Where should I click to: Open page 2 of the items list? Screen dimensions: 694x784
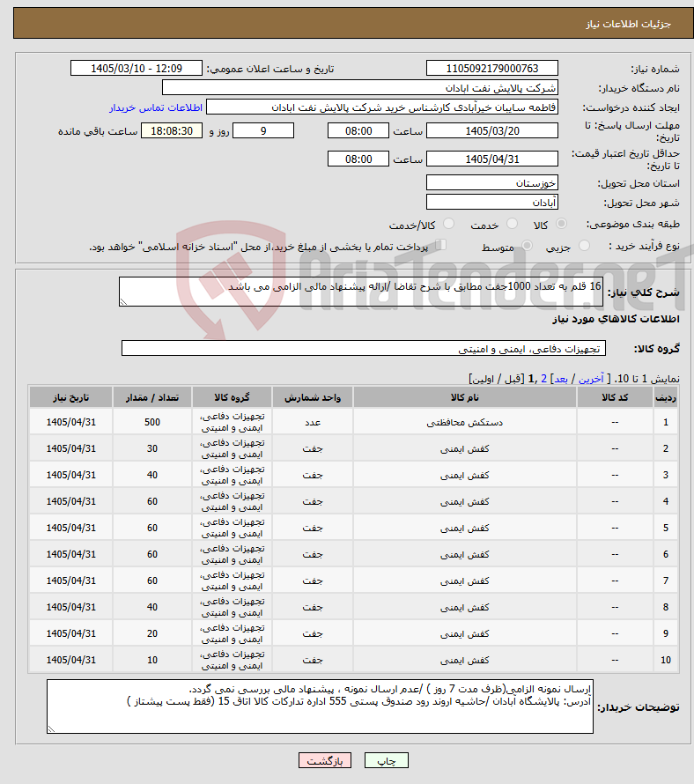pyautogui.click(x=544, y=379)
